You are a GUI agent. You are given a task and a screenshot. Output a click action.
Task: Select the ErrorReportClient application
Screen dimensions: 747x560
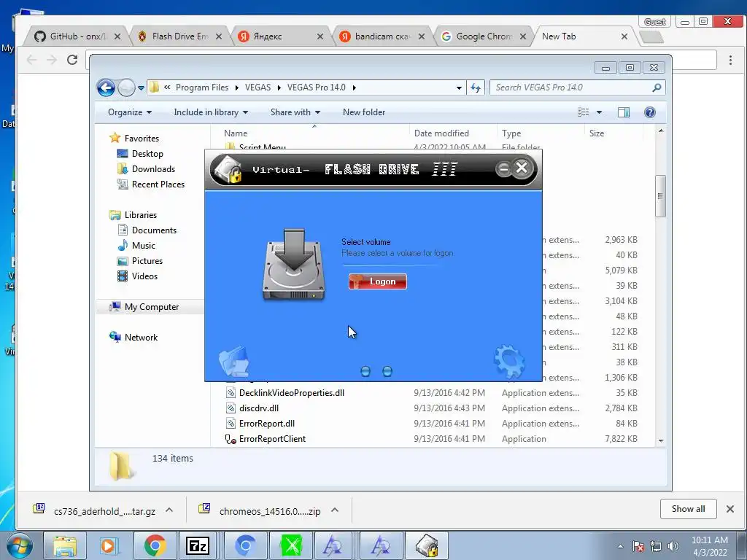[272, 438]
